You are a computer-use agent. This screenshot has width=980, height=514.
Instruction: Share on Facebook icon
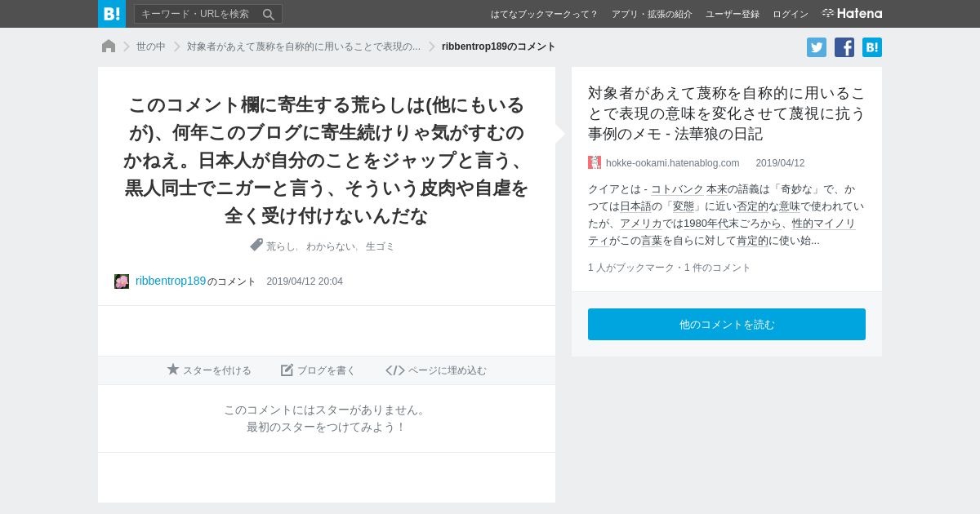tap(844, 47)
